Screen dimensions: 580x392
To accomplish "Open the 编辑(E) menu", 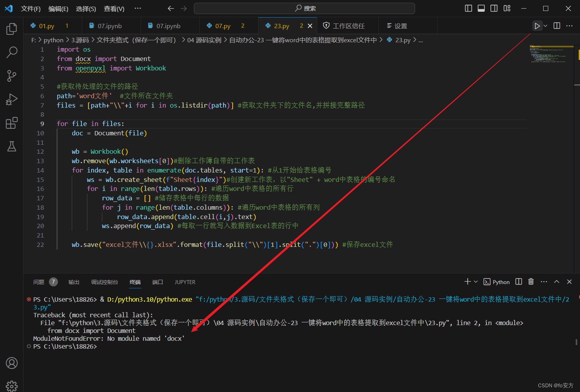I will [58, 9].
